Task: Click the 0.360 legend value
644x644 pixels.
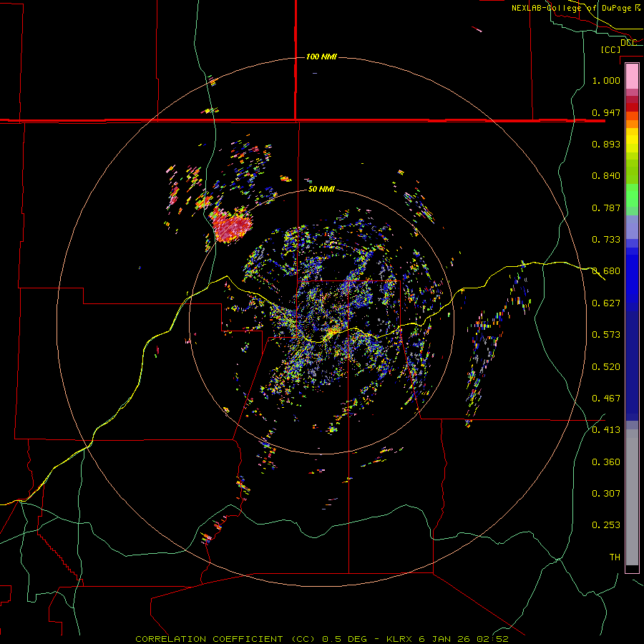Action: coord(606,462)
